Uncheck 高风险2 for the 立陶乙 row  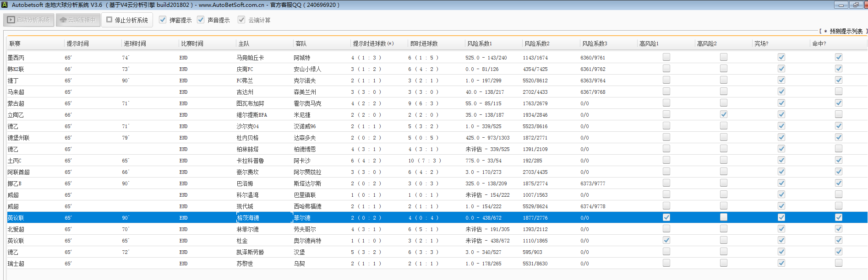click(x=724, y=114)
